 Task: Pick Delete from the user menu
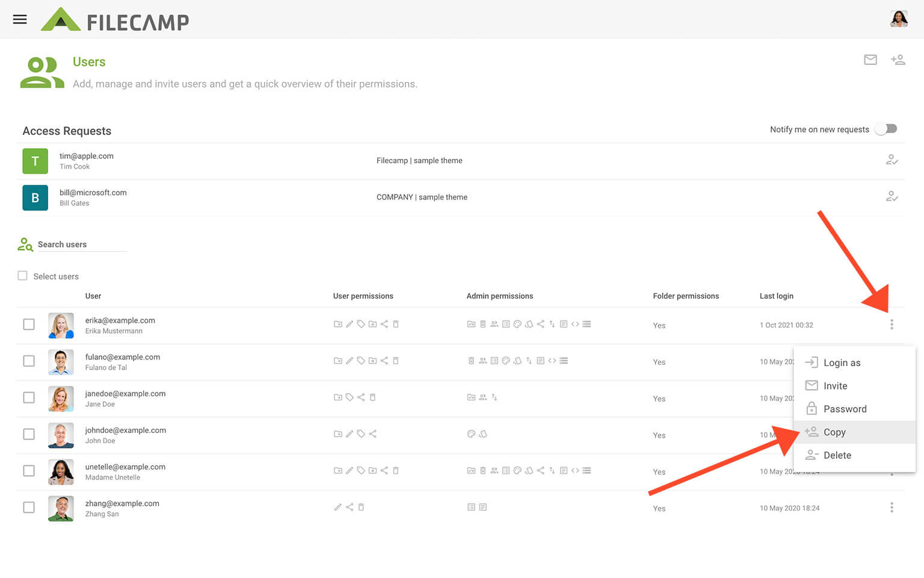[837, 455]
